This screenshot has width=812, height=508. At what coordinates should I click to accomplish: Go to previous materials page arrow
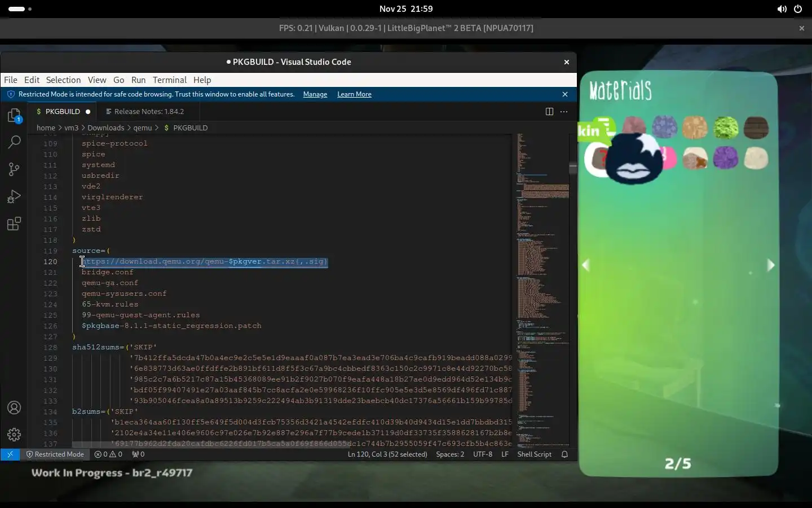click(x=586, y=265)
